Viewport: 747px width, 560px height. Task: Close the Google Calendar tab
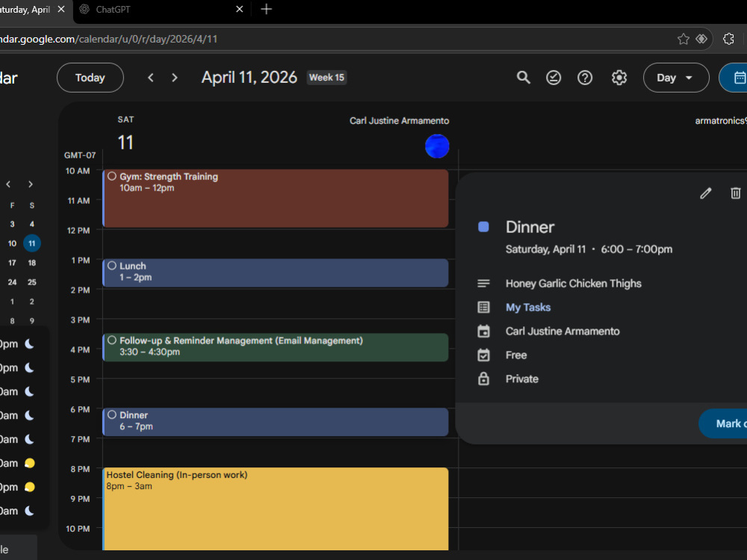pos(61,9)
